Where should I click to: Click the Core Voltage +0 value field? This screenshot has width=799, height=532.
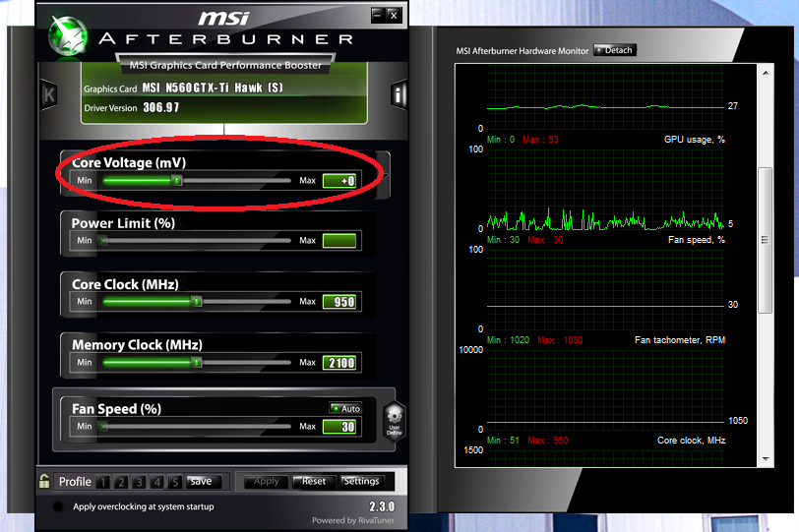point(339,181)
